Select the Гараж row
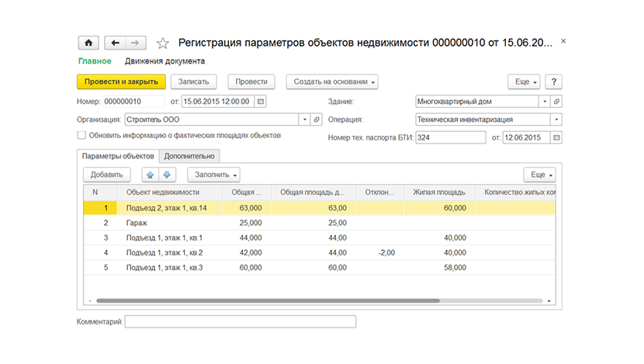 point(320,223)
